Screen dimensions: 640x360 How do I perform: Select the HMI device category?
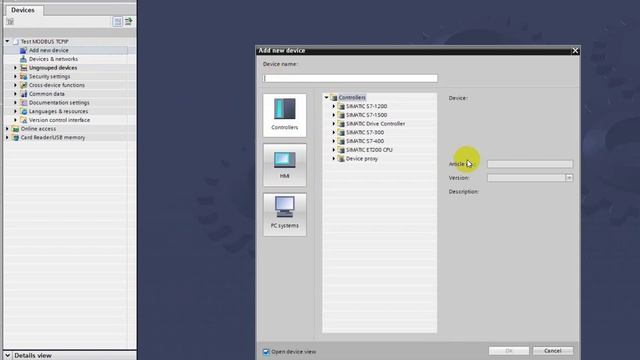coord(284,165)
